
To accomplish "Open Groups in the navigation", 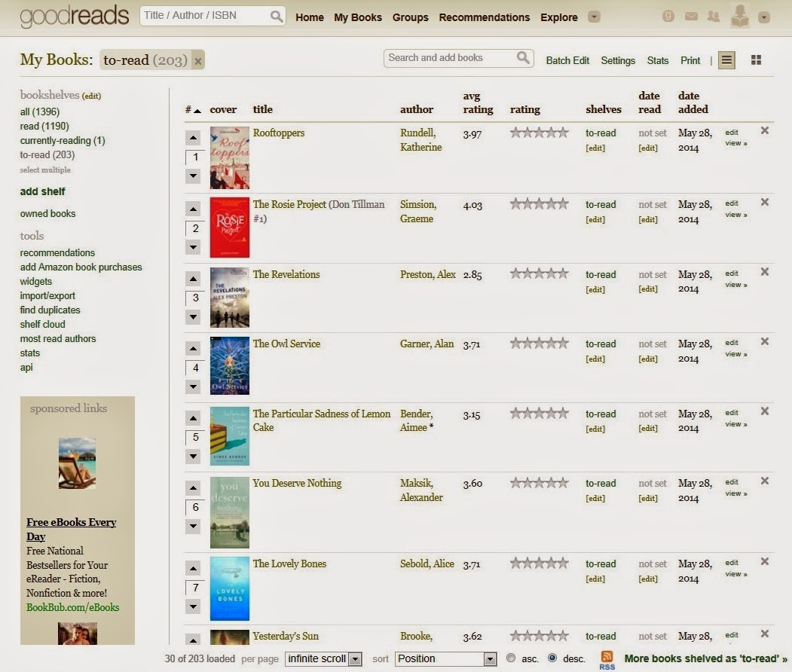I will (x=410, y=17).
